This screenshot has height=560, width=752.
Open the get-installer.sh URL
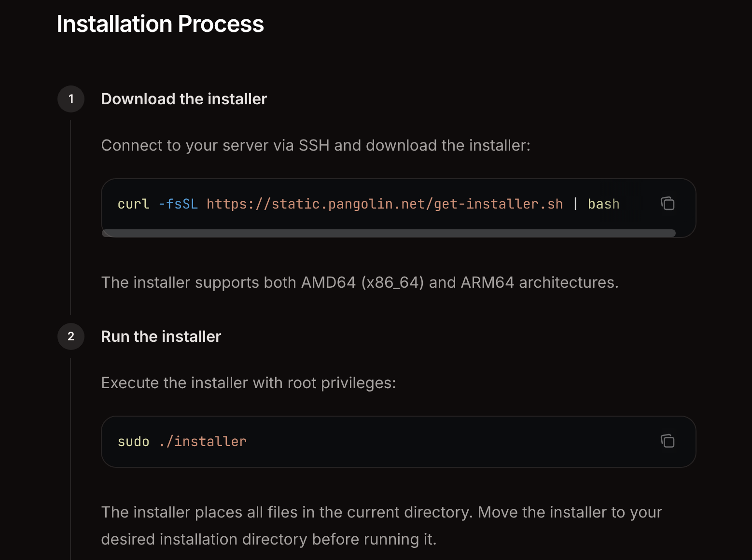pyautogui.click(x=385, y=204)
